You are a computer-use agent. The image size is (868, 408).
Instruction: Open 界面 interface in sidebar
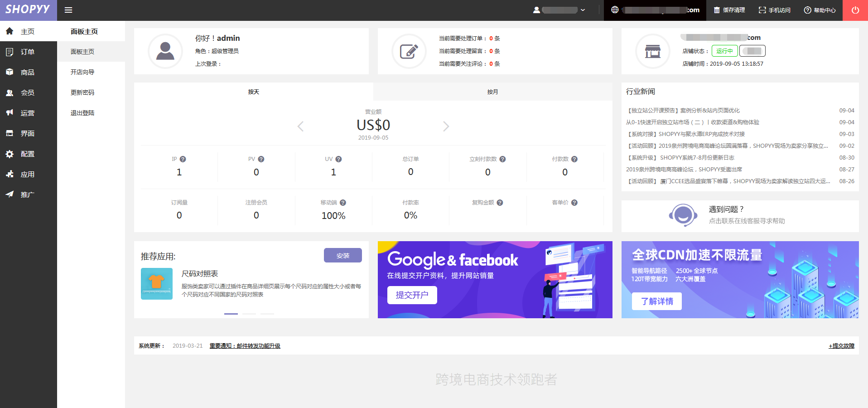(x=29, y=133)
